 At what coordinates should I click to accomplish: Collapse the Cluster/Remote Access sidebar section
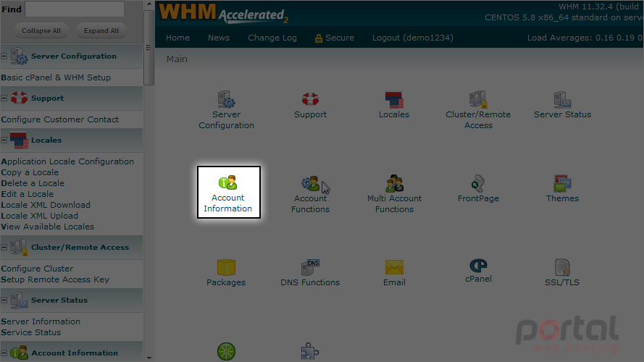click(x=4, y=247)
